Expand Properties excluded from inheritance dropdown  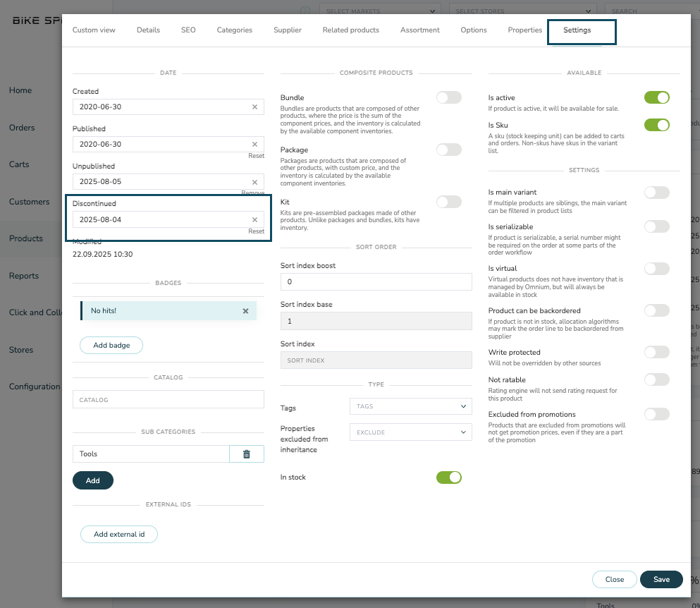pos(412,432)
